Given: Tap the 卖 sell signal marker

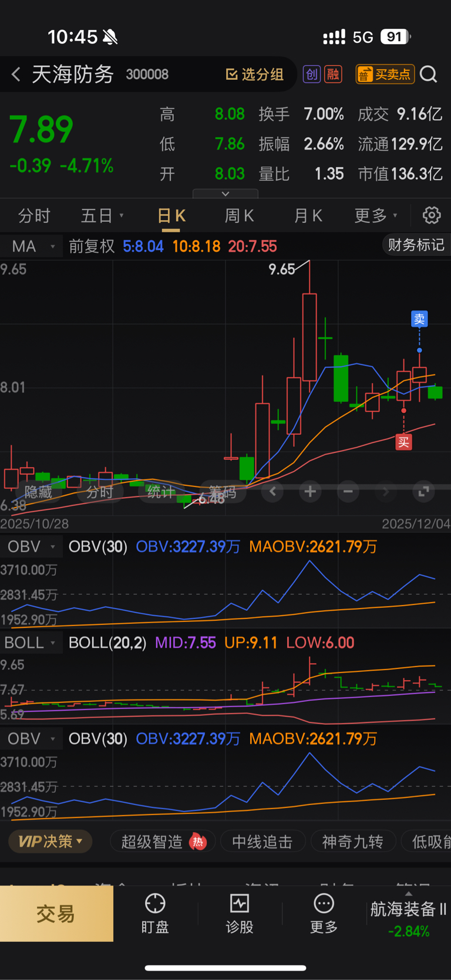Looking at the screenshot, I should click(x=419, y=319).
